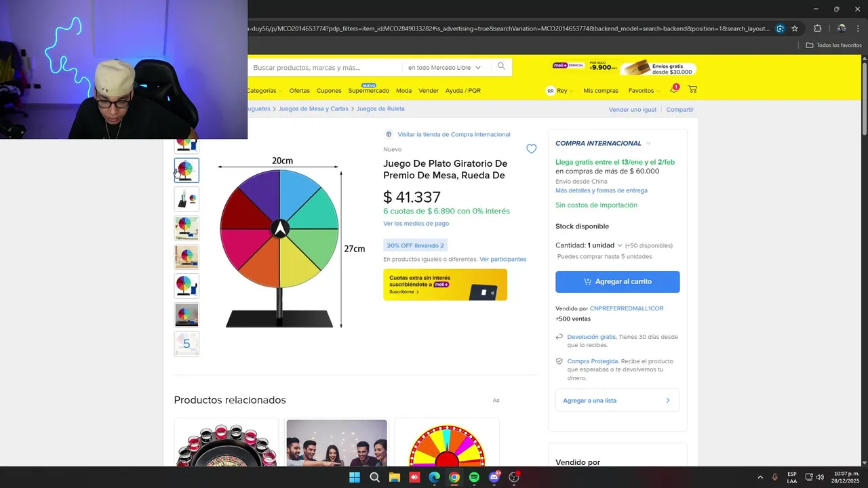
Task: Expand the Cantidad: 1 unidad dropdown
Action: point(589,245)
